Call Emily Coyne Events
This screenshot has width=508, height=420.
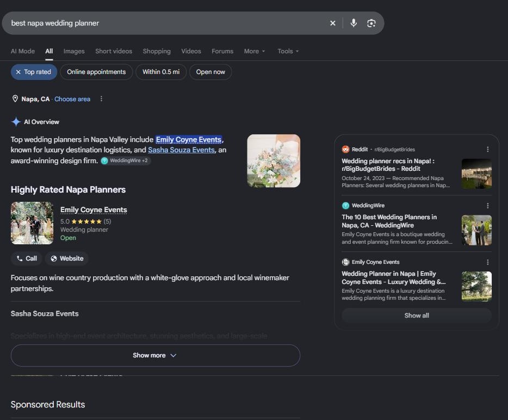click(27, 258)
